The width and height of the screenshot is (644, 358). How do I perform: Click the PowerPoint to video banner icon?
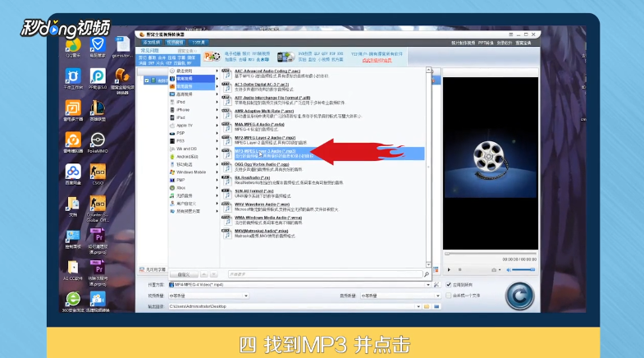[212, 57]
